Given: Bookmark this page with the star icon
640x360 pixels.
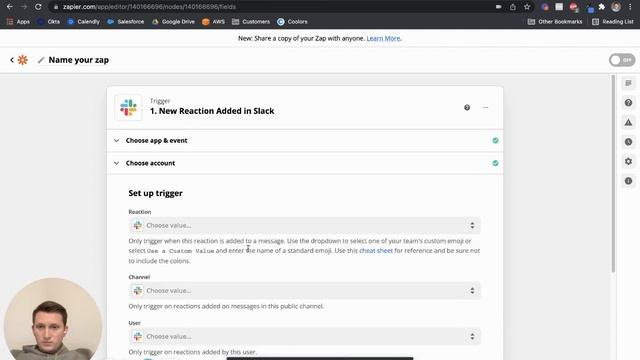Looking at the screenshot, I should [x=527, y=7].
